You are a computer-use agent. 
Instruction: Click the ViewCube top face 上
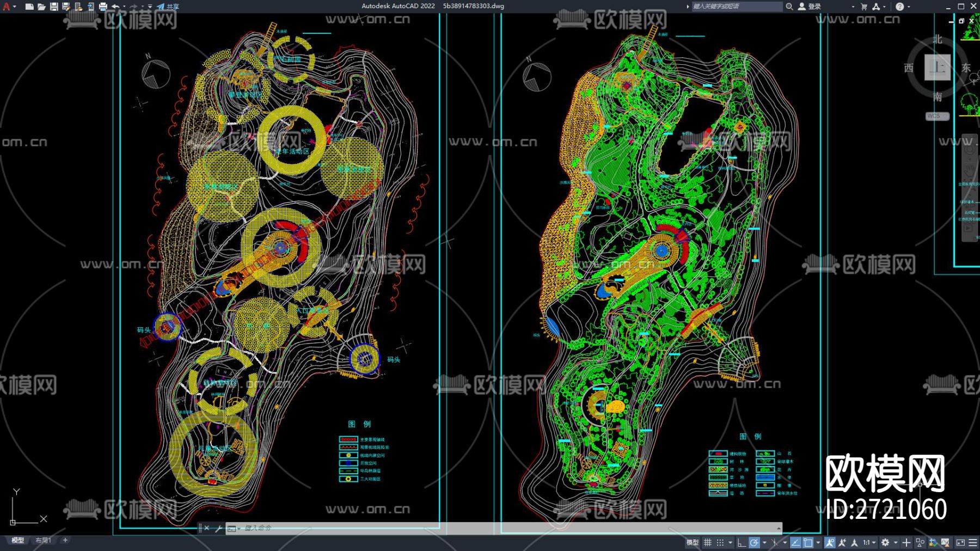pos(938,68)
